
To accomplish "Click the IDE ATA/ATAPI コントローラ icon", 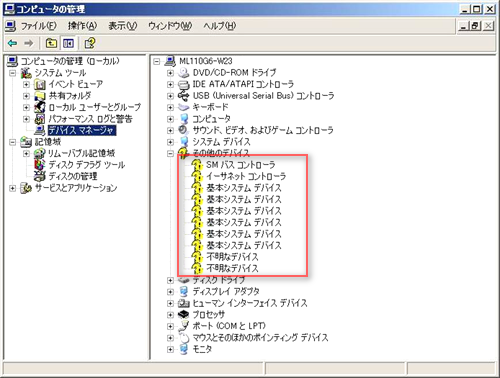I will point(184,84).
